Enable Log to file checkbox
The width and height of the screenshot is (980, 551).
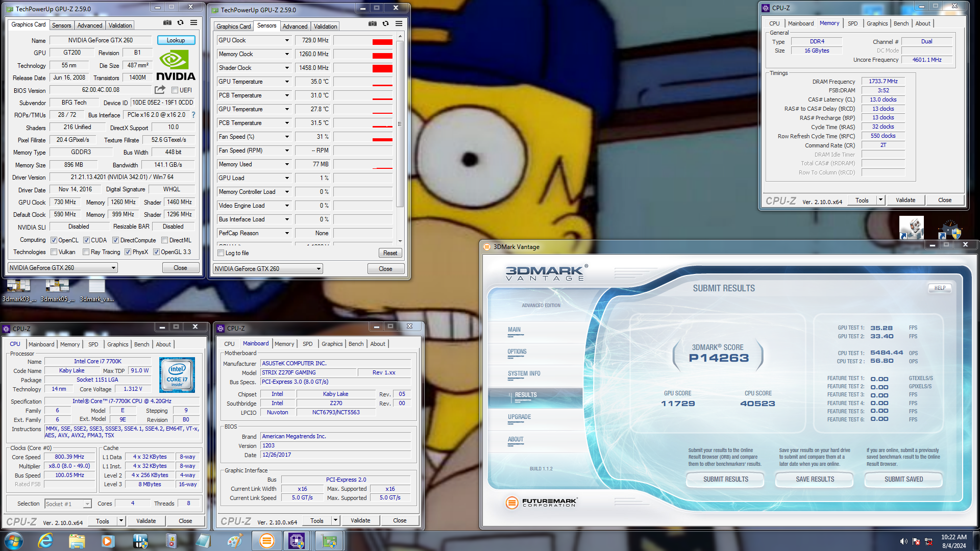click(220, 253)
